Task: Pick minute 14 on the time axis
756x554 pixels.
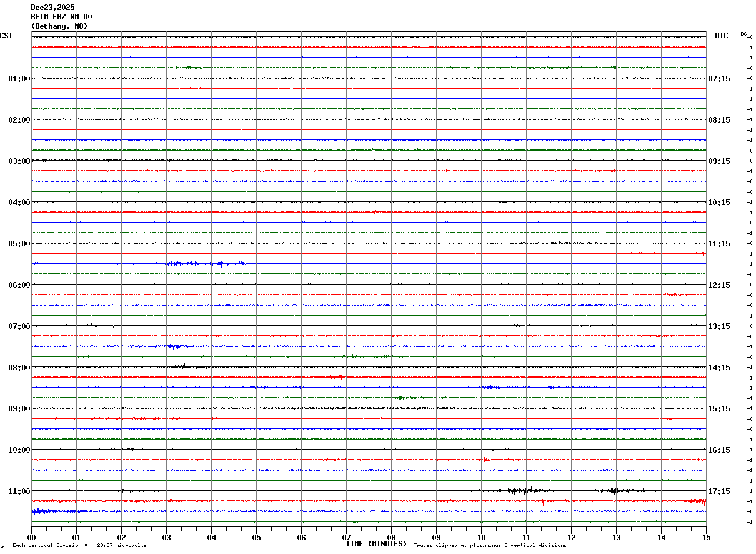Action: pyautogui.click(x=661, y=537)
